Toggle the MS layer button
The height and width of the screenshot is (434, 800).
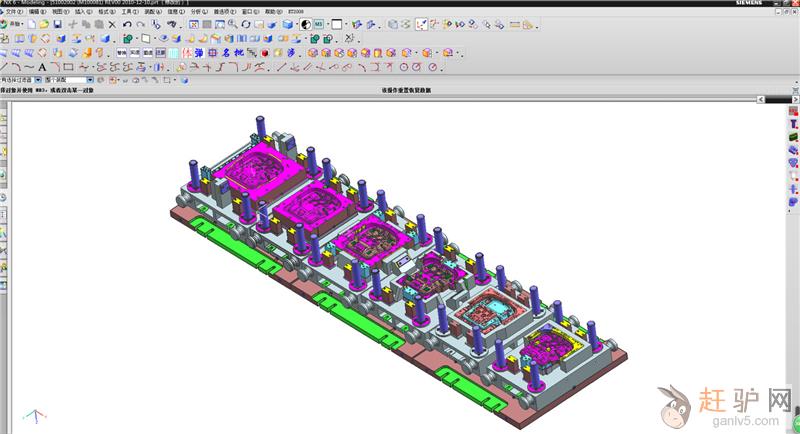(x=318, y=23)
